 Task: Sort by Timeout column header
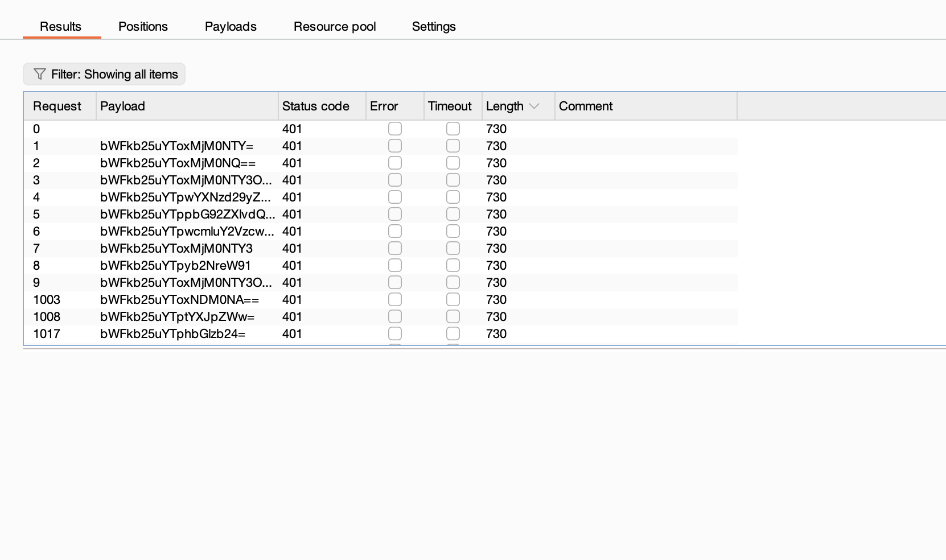(x=453, y=106)
